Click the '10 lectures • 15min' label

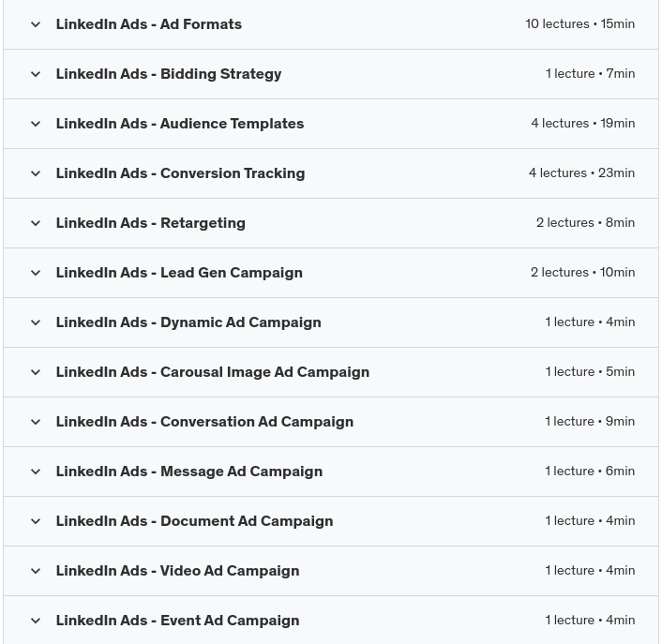coord(579,24)
